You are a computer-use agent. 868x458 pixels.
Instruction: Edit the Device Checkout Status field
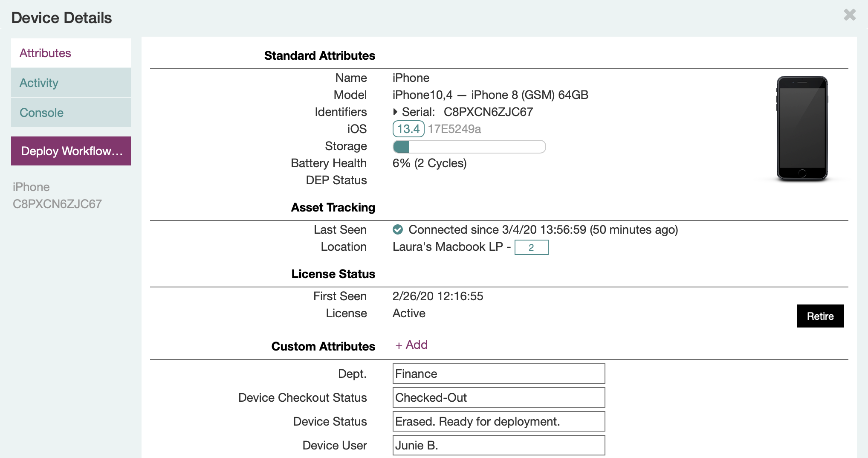click(x=498, y=397)
